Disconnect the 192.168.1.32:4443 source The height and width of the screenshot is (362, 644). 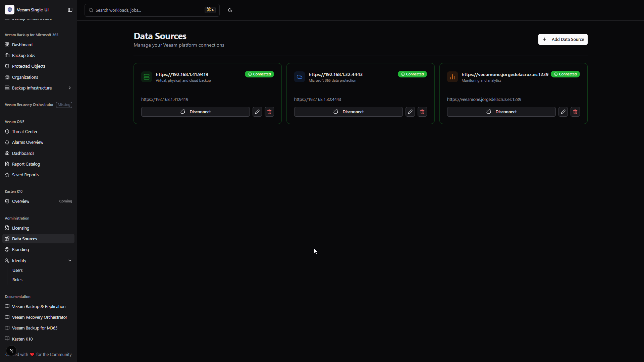coord(348,112)
